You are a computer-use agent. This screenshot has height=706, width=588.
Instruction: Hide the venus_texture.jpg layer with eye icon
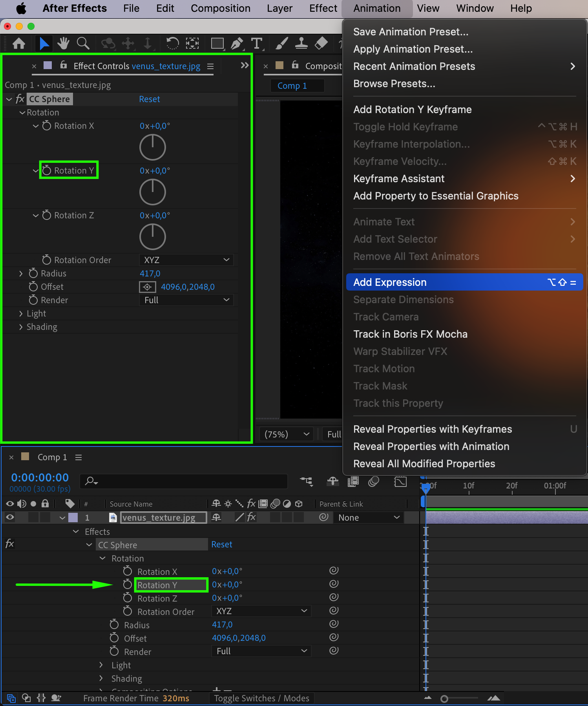point(10,518)
